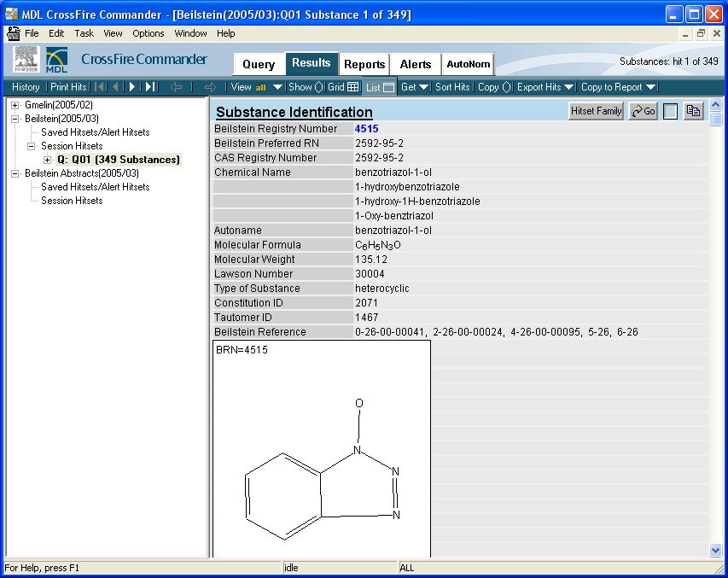This screenshot has height=578, width=728.
Task: Collapse the Beilstein(2005/03) node
Action: (15, 119)
